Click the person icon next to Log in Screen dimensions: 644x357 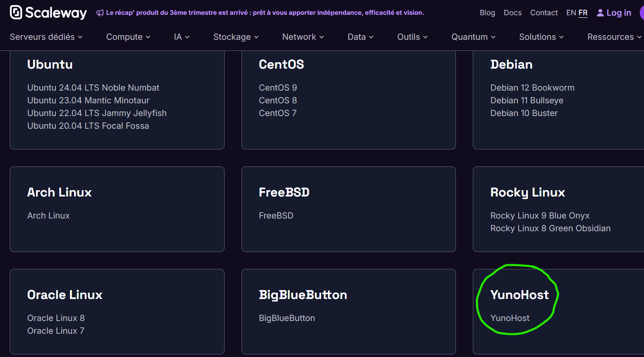[x=600, y=13]
